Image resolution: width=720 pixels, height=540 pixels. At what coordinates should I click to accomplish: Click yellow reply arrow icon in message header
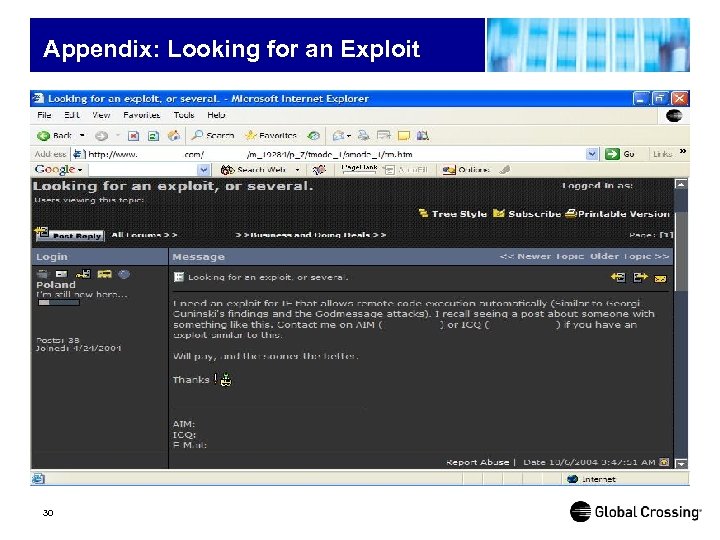click(618, 277)
